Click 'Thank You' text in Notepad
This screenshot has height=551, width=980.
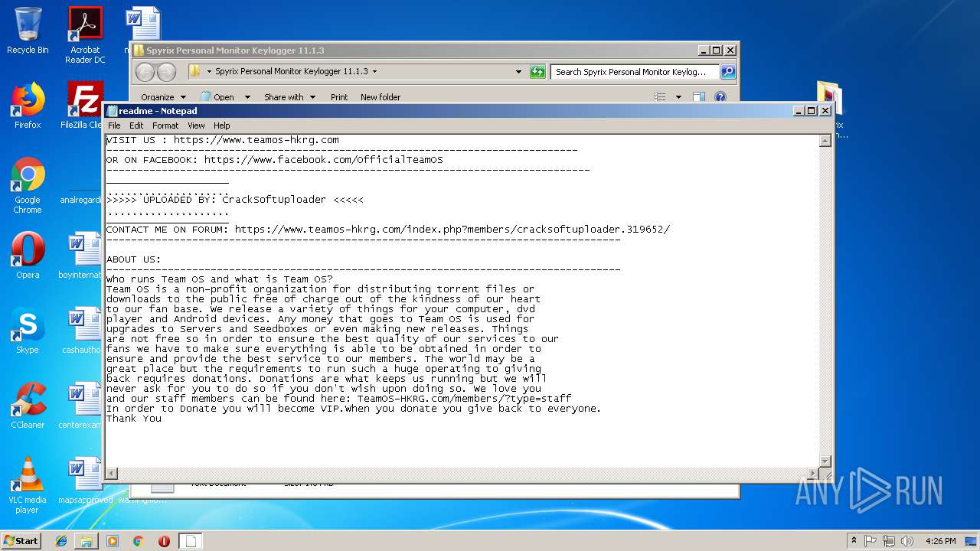pos(134,419)
